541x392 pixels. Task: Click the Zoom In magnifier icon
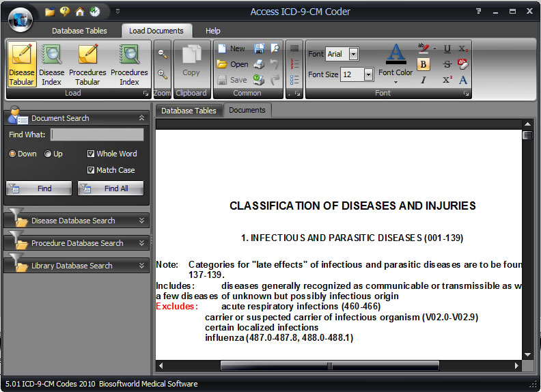coord(163,74)
